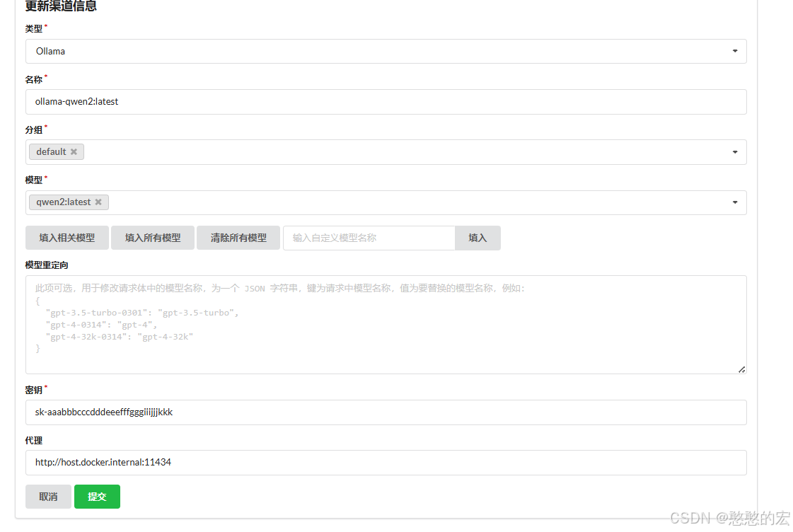Expand the 分组 dropdown arrow
This screenshot has width=793, height=532.
click(735, 151)
